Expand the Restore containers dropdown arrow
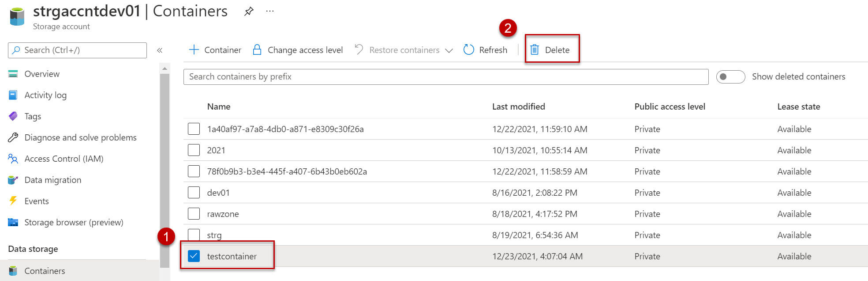 [x=449, y=50]
